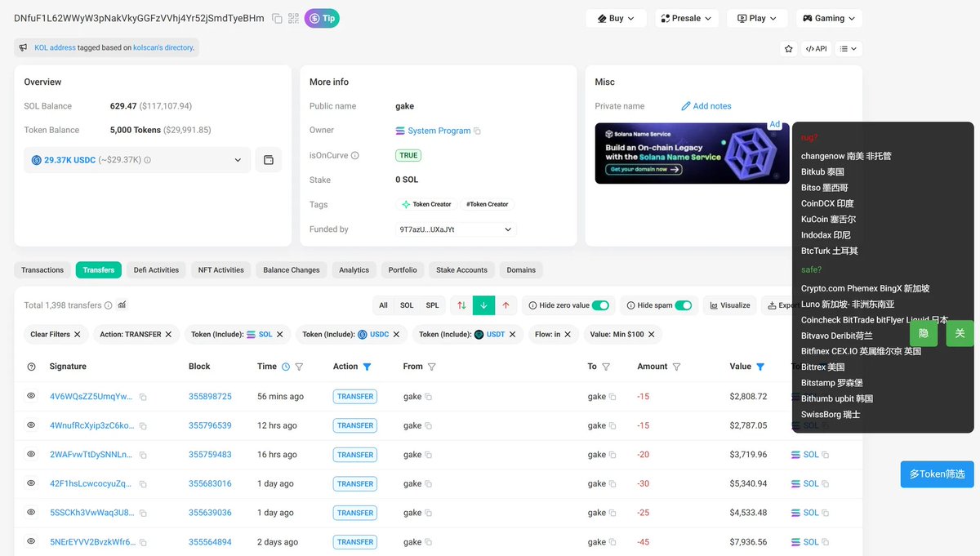The image size is (980, 556).
Task: Select the SPL token filter
Action: [433, 305]
